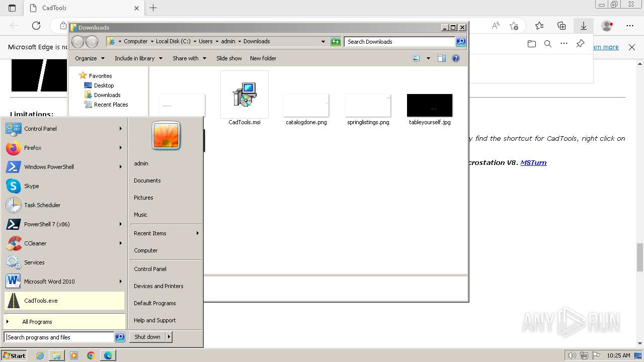Select tableyourself.jpg thumbnail

tap(430, 105)
